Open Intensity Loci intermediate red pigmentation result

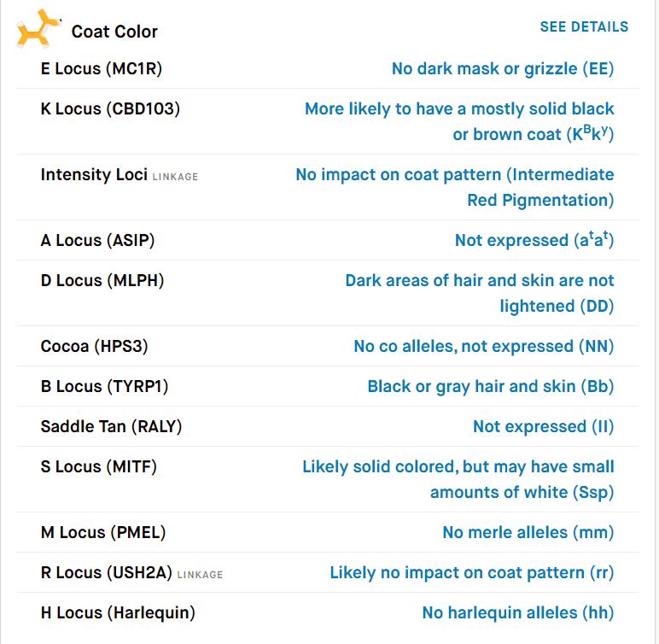tap(455, 187)
